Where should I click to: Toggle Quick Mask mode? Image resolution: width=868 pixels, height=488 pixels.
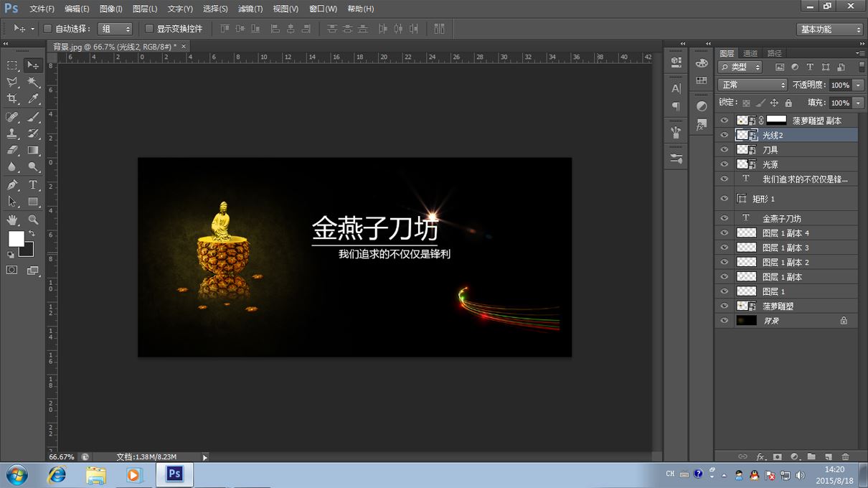click(12, 271)
